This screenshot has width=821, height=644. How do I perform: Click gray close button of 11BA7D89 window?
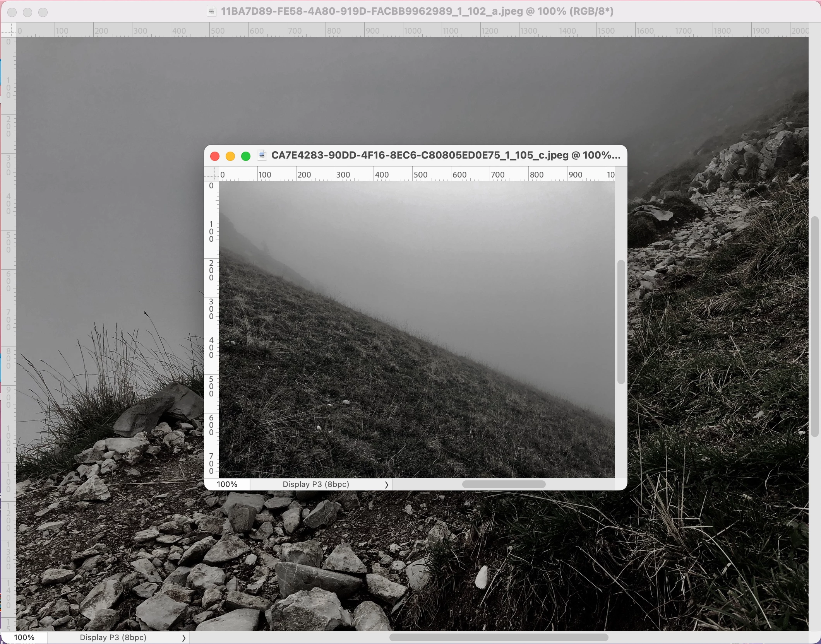12,12
